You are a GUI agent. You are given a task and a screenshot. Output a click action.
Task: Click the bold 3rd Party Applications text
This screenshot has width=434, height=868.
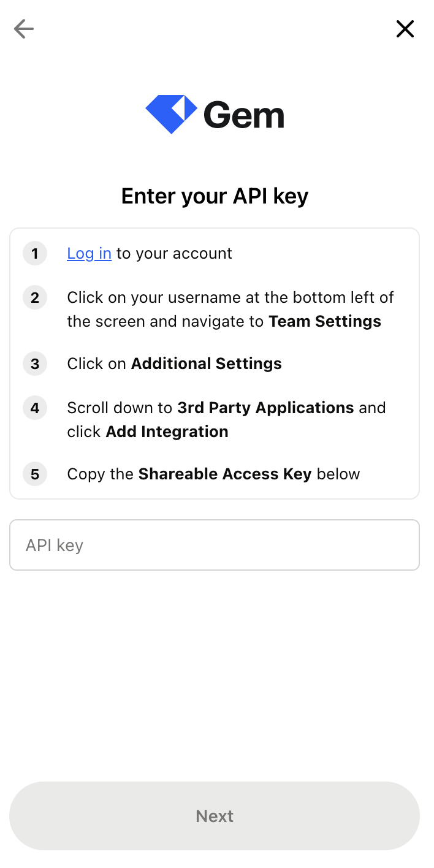coord(265,408)
